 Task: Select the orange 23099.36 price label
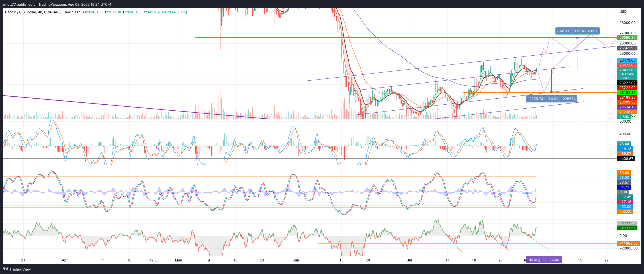coord(627,102)
